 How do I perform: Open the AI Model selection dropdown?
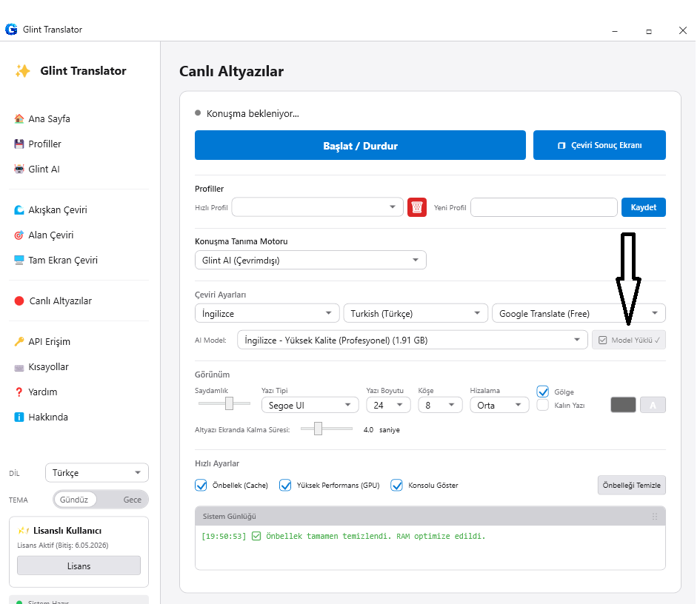(x=412, y=340)
